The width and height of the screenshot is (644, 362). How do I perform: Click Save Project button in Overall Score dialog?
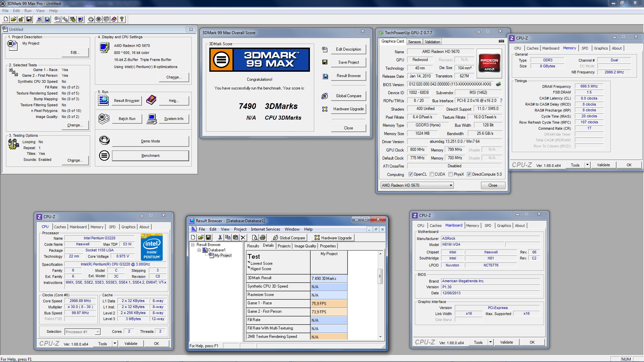click(x=348, y=62)
